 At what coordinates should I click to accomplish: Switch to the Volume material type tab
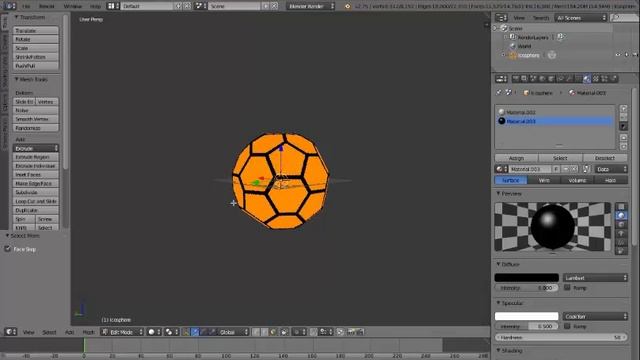pyautogui.click(x=577, y=180)
